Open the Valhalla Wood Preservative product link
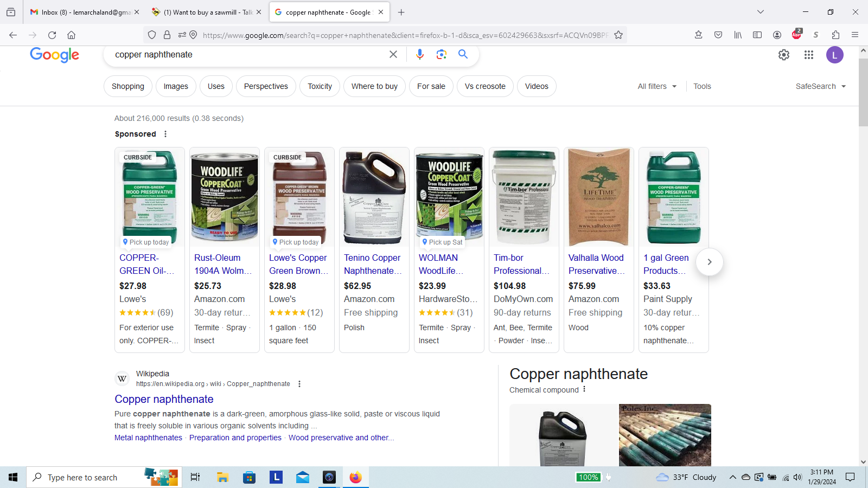This screenshot has width=868, height=488. click(597, 264)
